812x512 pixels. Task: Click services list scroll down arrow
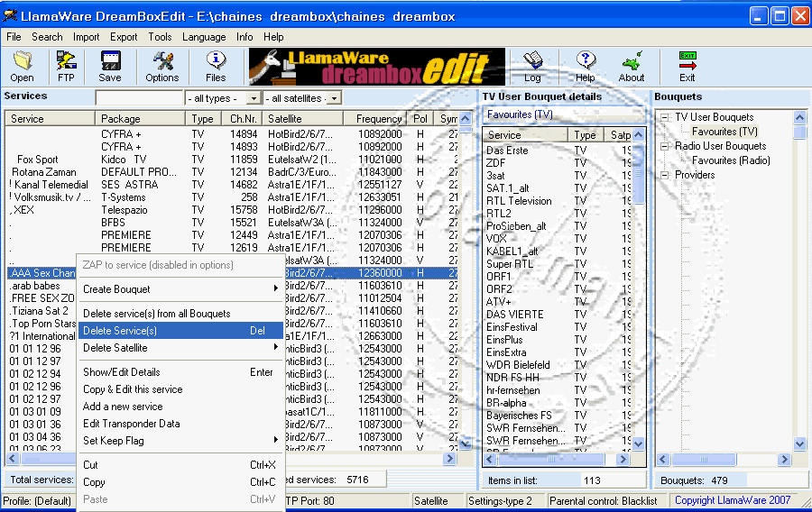(465, 443)
